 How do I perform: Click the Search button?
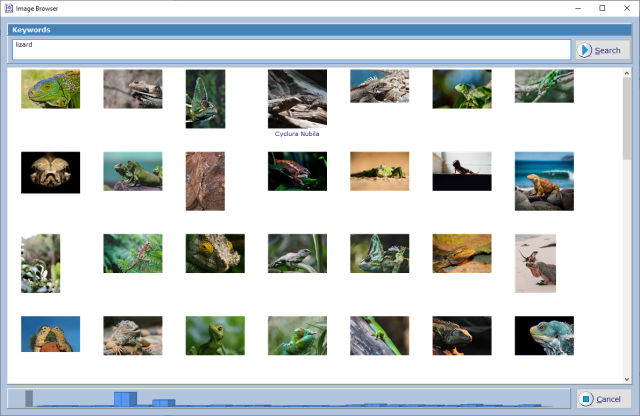point(602,50)
